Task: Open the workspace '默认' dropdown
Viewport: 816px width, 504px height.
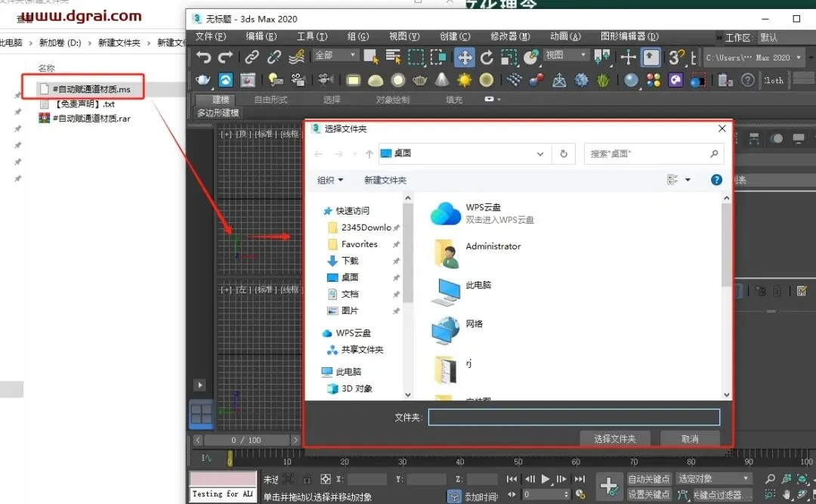Action: [x=786, y=38]
